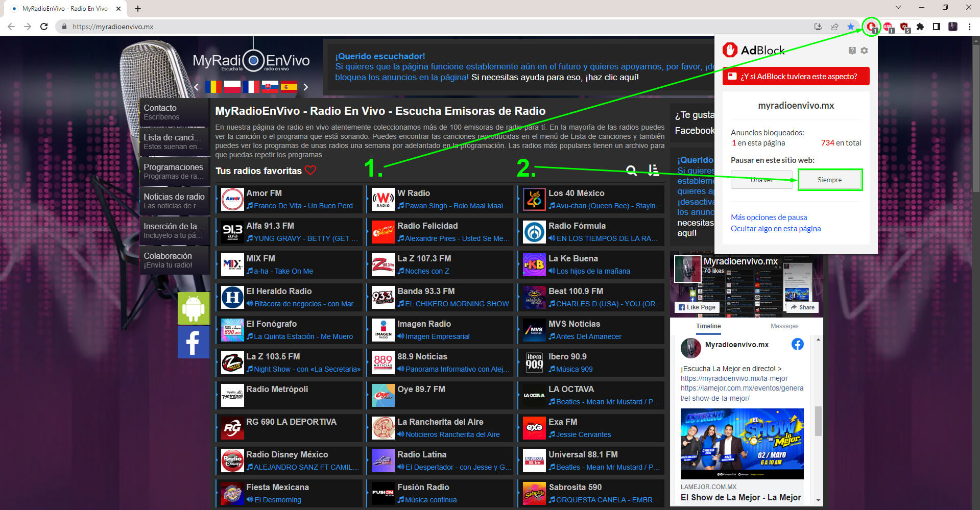This screenshot has height=510, width=980.
Task: Click the MyRadioEnVivo site logo
Action: (x=251, y=61)
